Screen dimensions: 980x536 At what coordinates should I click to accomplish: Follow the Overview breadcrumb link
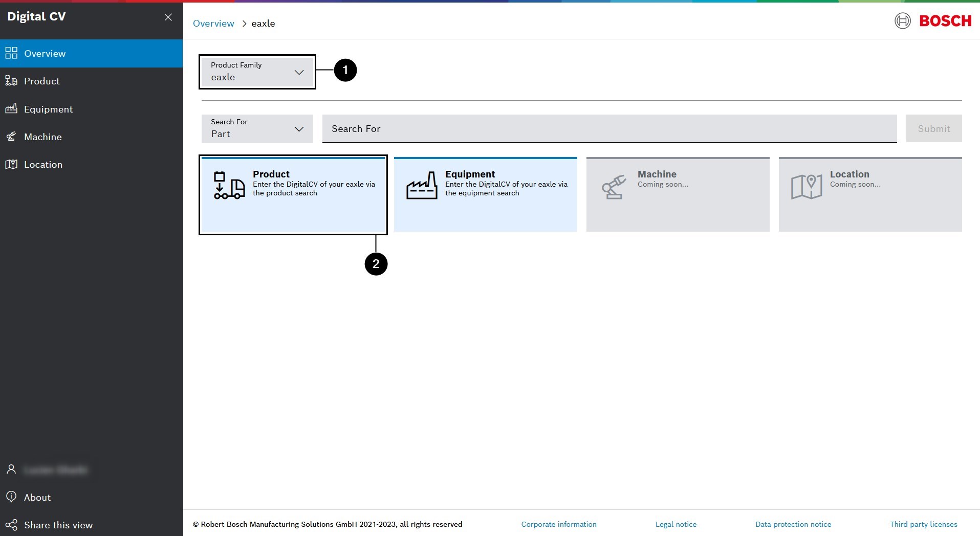pos(213,24)
